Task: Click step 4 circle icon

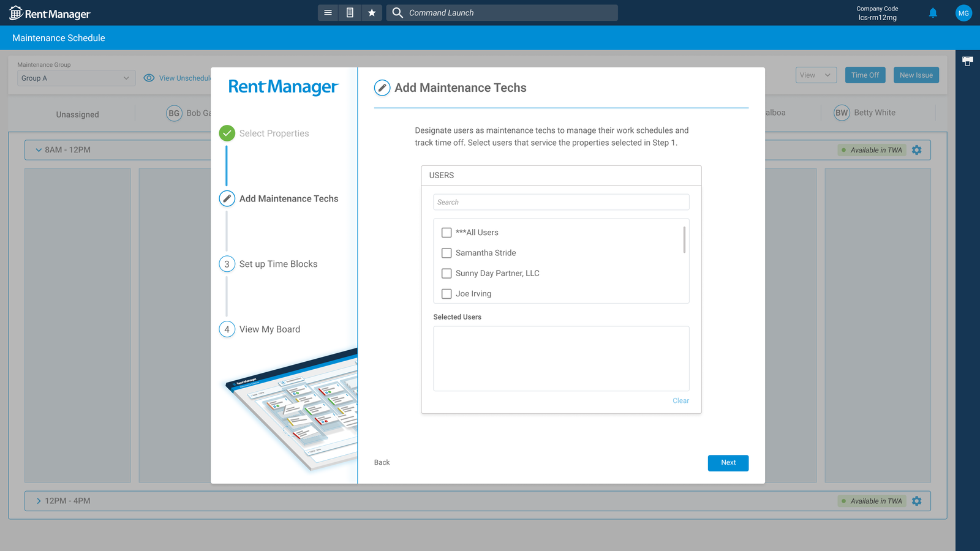Action: coord(227,329)
